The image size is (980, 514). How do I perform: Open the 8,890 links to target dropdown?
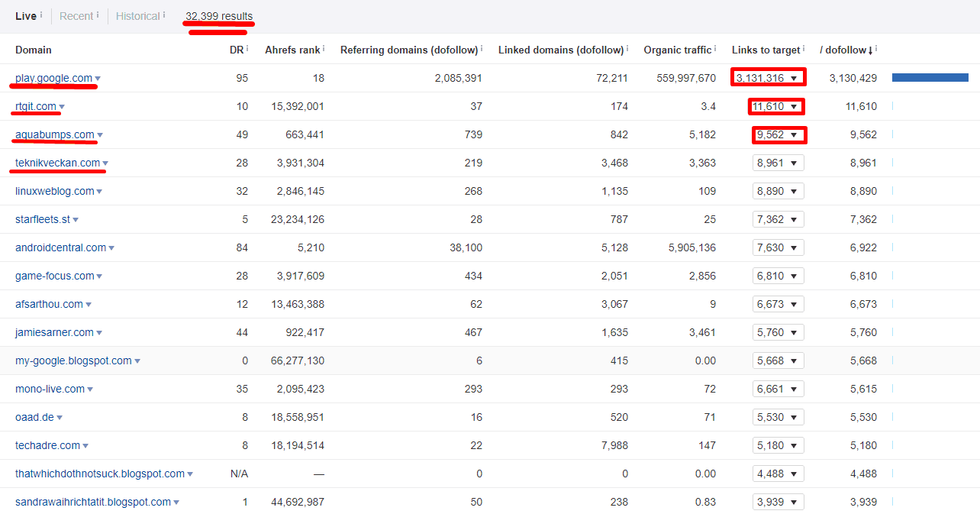pos(779,191)
